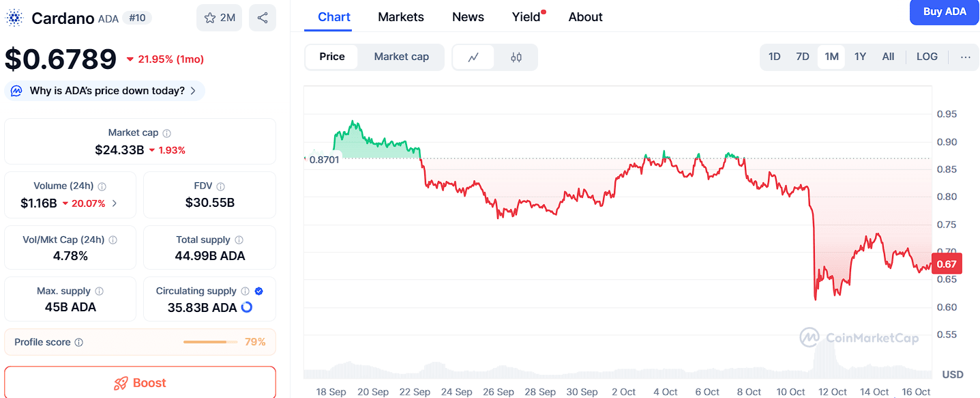The height and width of the screenshot is (398, 980).
Task: Toggle chart to Market cap view
Action: [401, 57]
